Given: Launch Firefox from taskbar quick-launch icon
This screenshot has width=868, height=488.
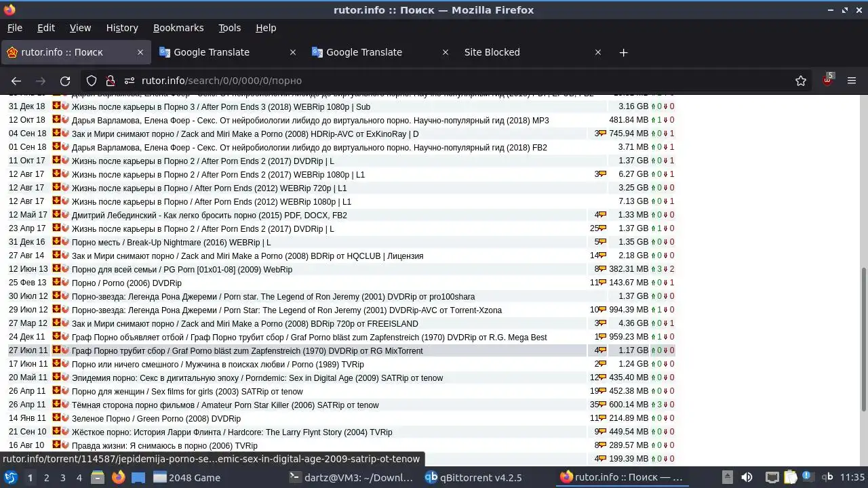Looking at the screenshot, I should click(118, 477).
